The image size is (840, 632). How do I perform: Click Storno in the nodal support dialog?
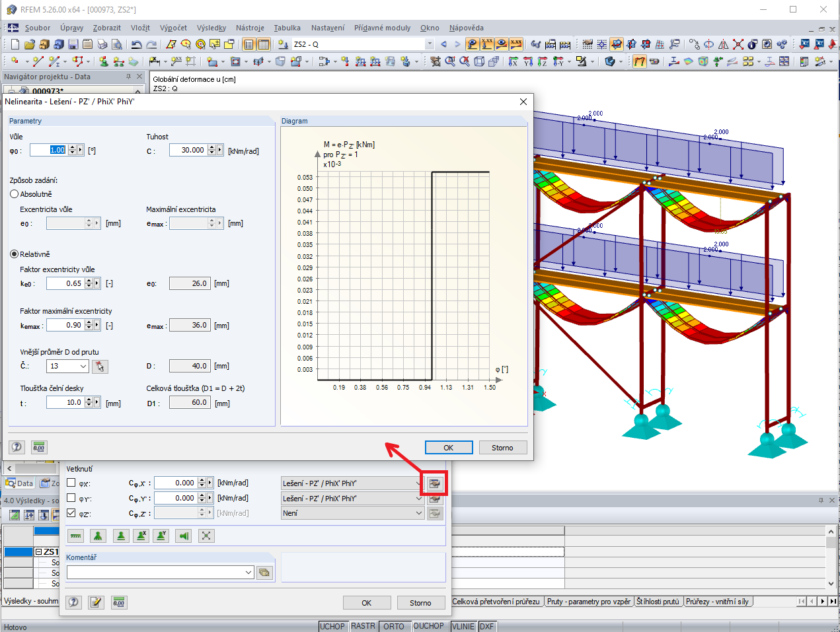pos(420,603)
